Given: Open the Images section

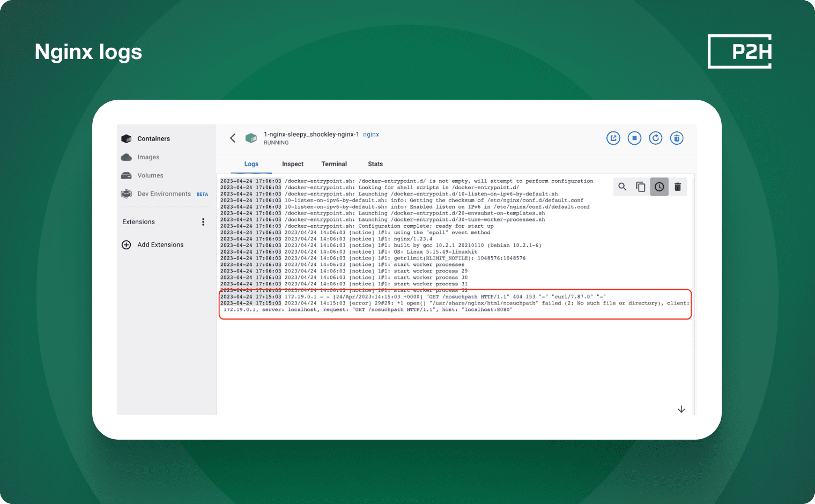Looking at the screenshot, I should pyautogui.click(x=149, y=157).
